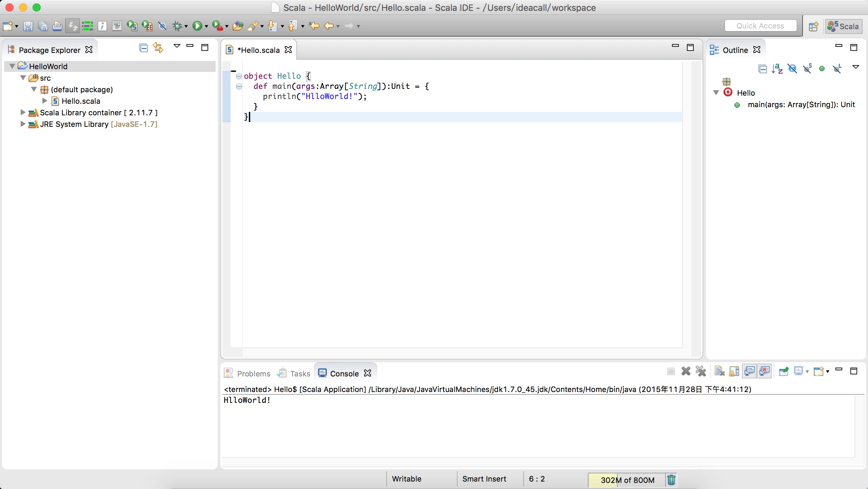The width and height of the screenshot is (868, 489).
Task: Collapse All in Package Explorer
Action: pos(143,48)
